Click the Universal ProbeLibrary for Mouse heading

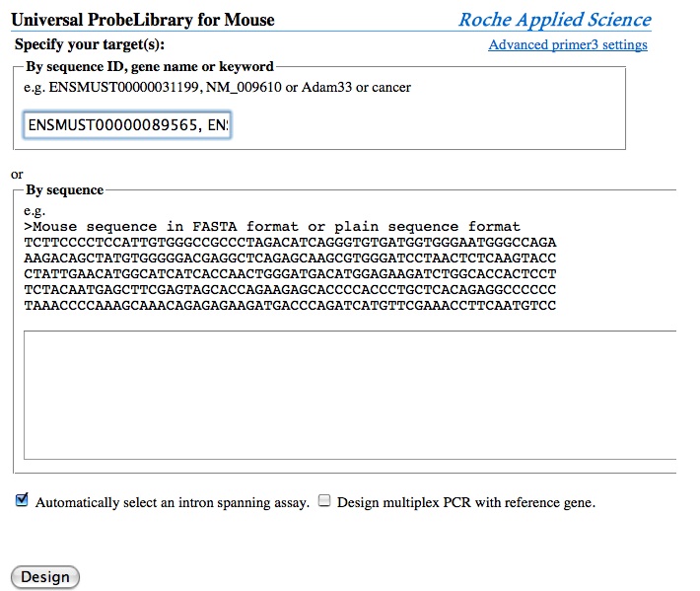[143, 20]
